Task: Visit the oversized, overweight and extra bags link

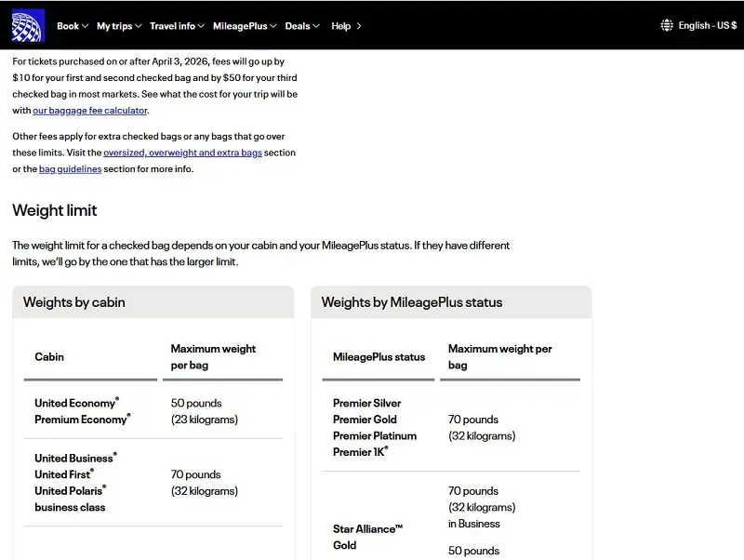Action: (x=182, y=153)
